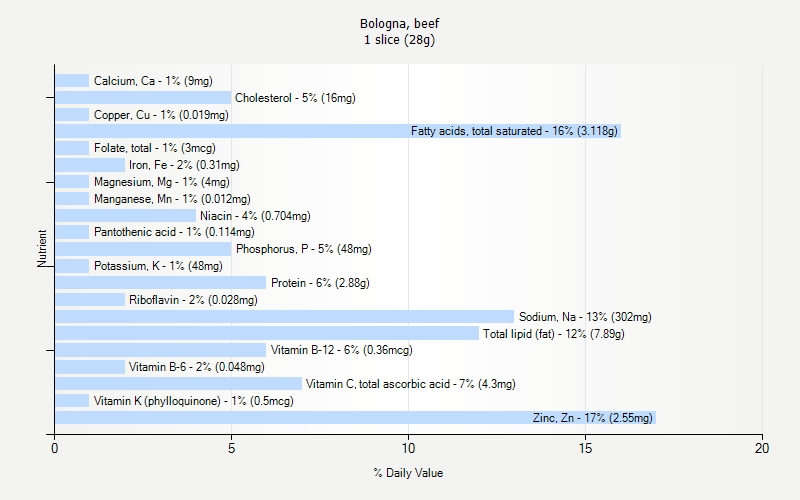The height and width of the screenshot is (500, 800).
Task: Select the Pantothenic acid - 1% (0.114mg) label
Action: point(174,232)
